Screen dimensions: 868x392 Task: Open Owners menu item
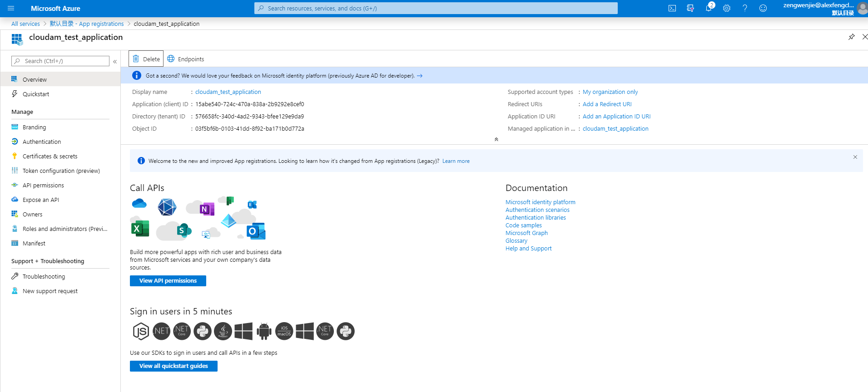click(60, 215)
